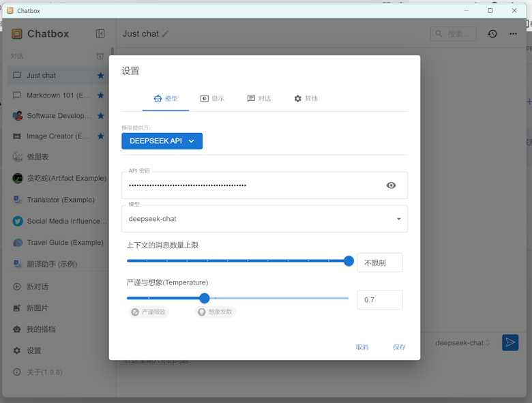Select the 严谨细致 preset chip

149,312
